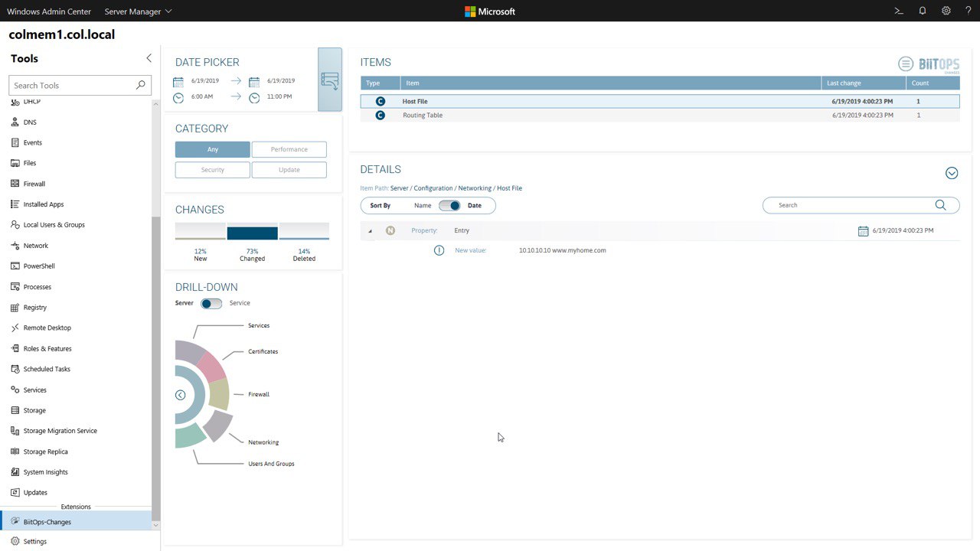Click Windows Admin Center title link
Screen dimensions: 980x551
pyautogui.click(x=49, y=11)
